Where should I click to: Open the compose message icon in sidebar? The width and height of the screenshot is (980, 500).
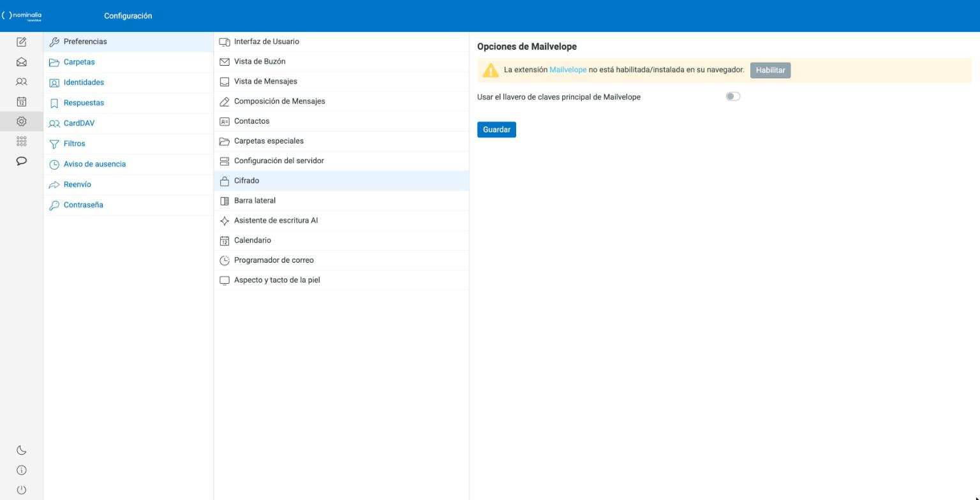coord(21,42)
